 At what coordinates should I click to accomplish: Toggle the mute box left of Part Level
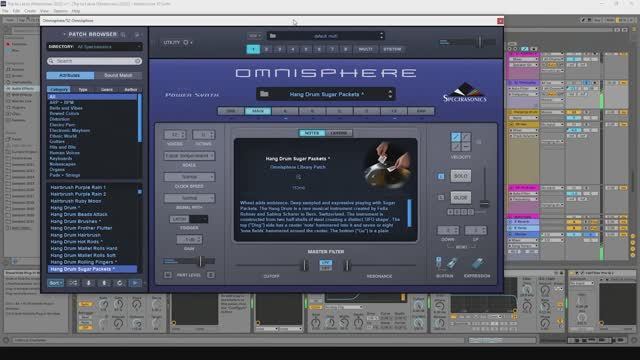click(x=168, y=275)
